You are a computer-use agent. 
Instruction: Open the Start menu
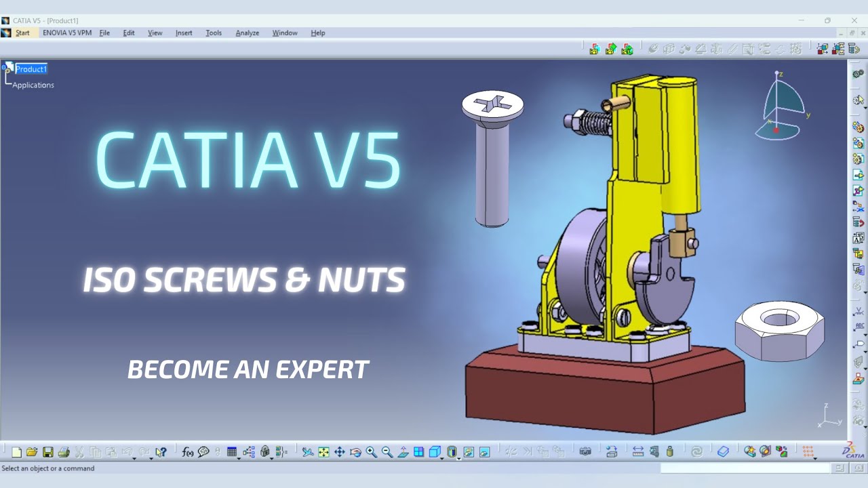coord(22,33)
